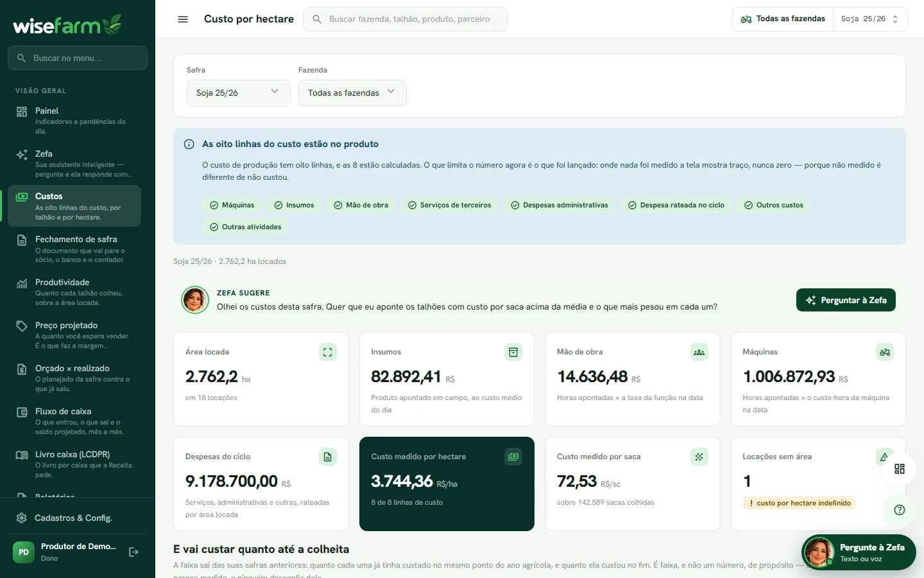924x578 pixels.
Task: Open the header Soja 25/26 season selector
Action: (x=870, y=19)
